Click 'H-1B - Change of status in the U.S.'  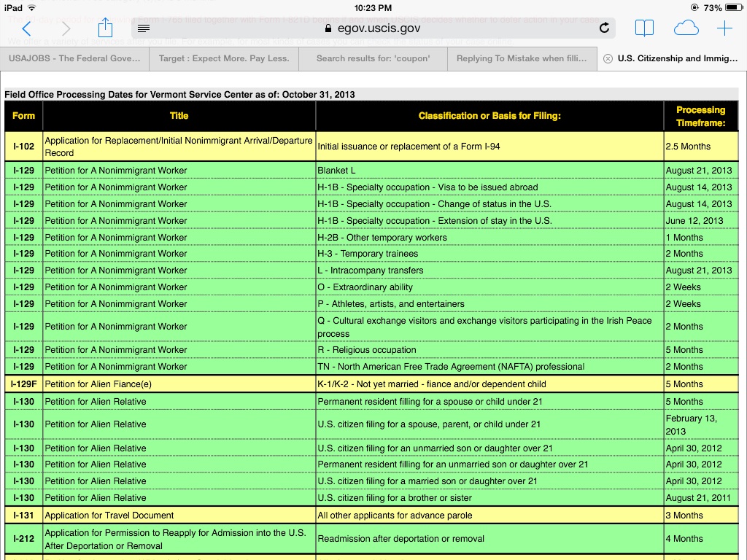(x=489, y=204)
